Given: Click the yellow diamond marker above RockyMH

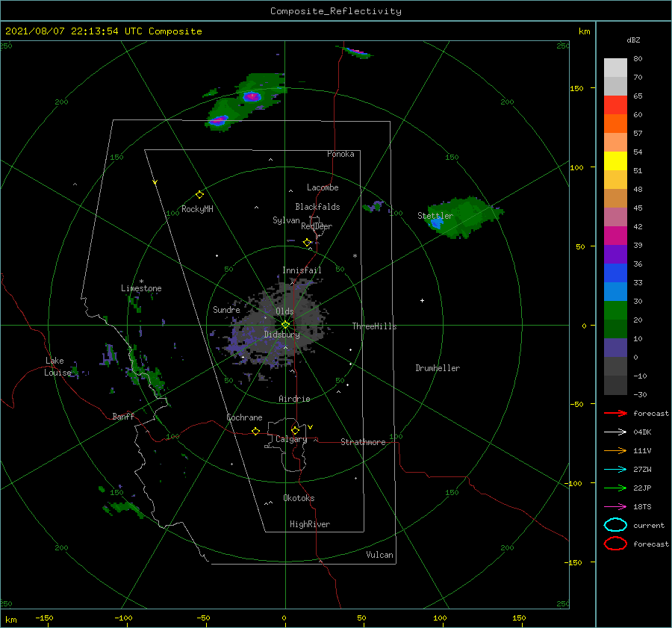Looking at the screenshot, I should [x=199, y=195].
